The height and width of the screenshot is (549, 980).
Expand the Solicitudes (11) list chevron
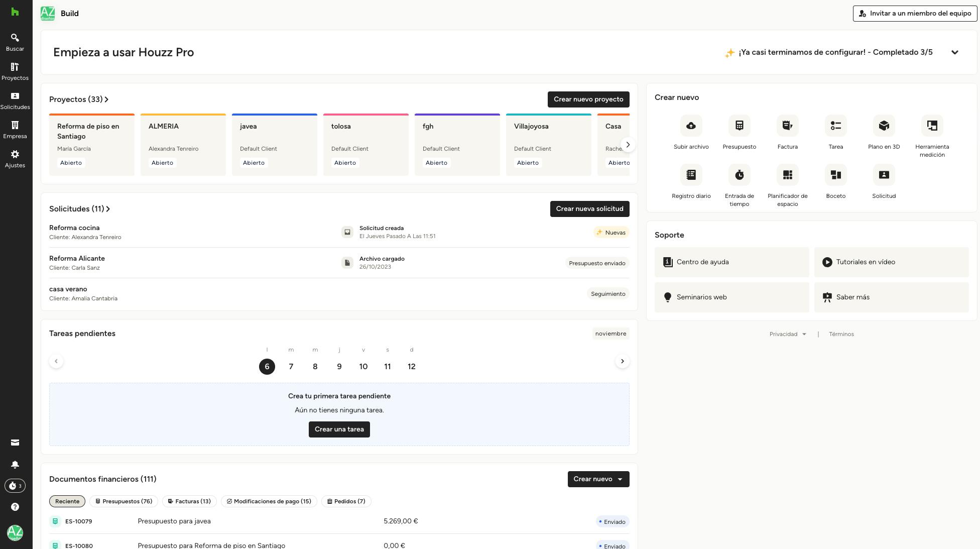[108, 209]
